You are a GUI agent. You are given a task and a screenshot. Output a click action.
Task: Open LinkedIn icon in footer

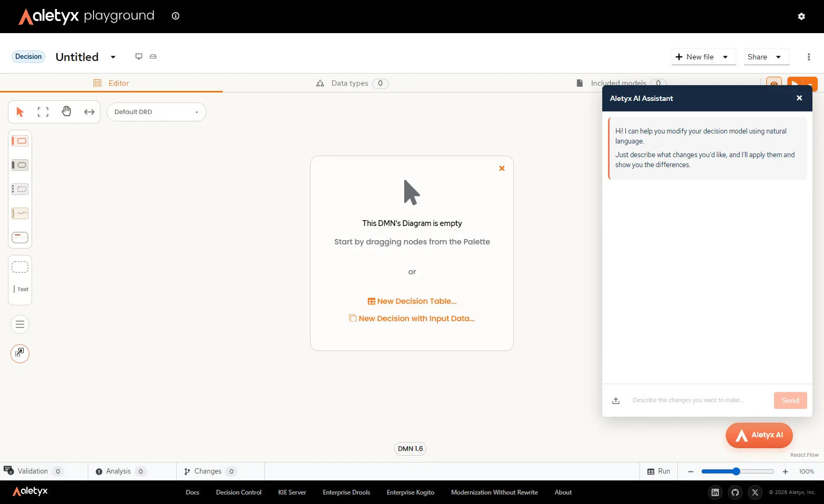point(715,492)
